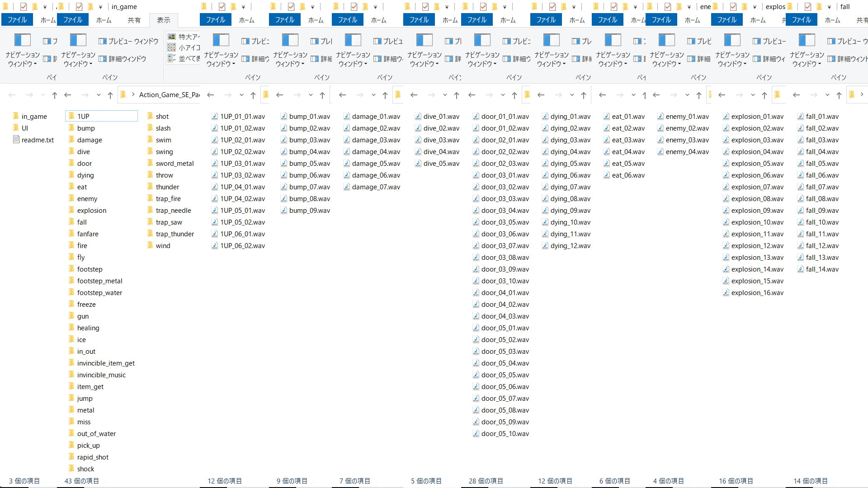This screenshot has height=488, width=868.
Task: Select bump_05.wav audio file
Action: [305, 163]
